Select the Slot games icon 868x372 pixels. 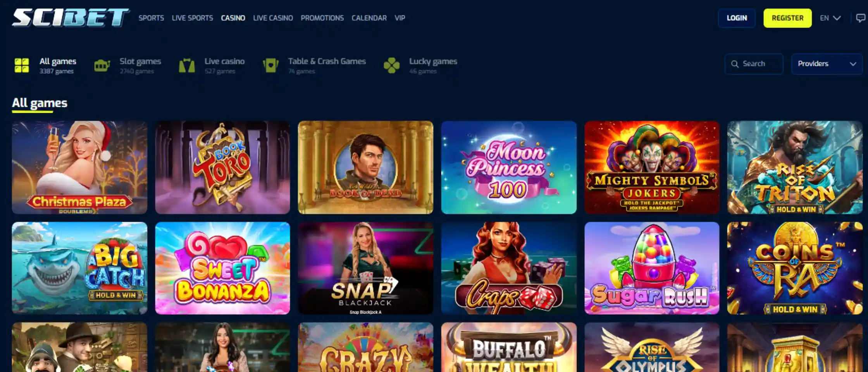point(102,65)
